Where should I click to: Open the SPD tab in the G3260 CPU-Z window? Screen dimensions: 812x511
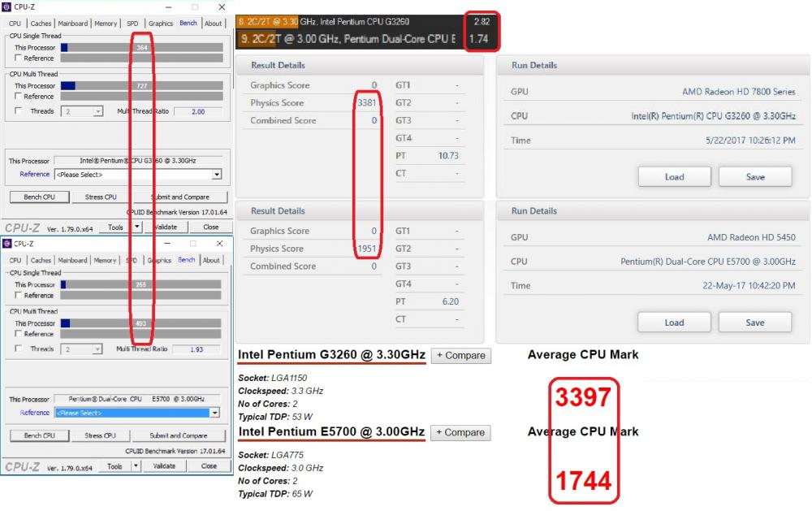[x=132, y=24]
